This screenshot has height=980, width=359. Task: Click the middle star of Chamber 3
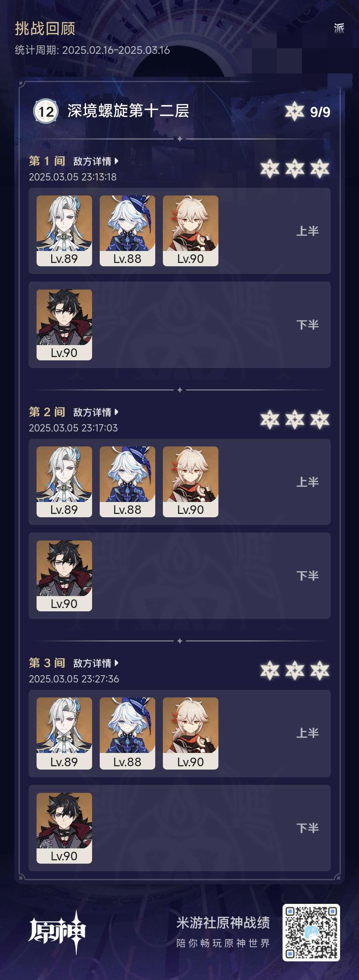click(295, 670)
